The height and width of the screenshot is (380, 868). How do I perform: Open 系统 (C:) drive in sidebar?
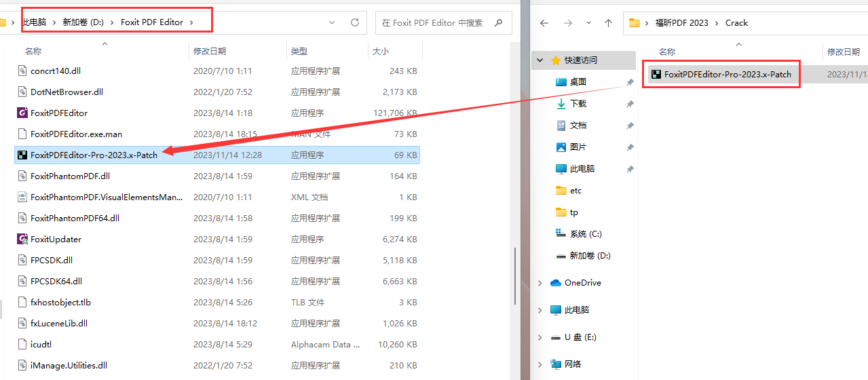click(585, 233)
